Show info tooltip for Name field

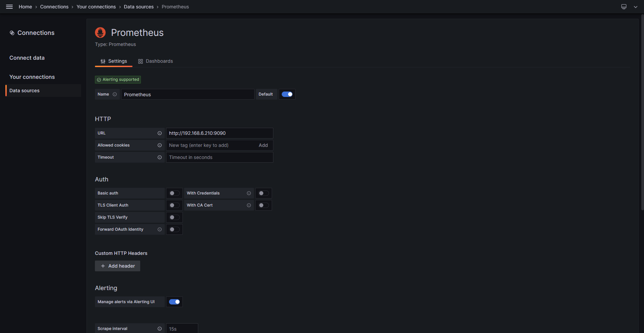click(x=115, y=94)
